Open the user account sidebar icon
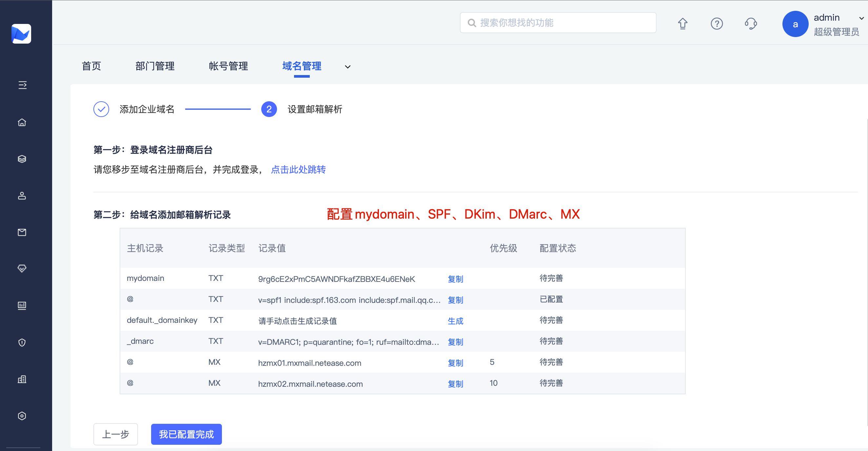This screenshot has height=451, width=868. (x=22, y=196)
